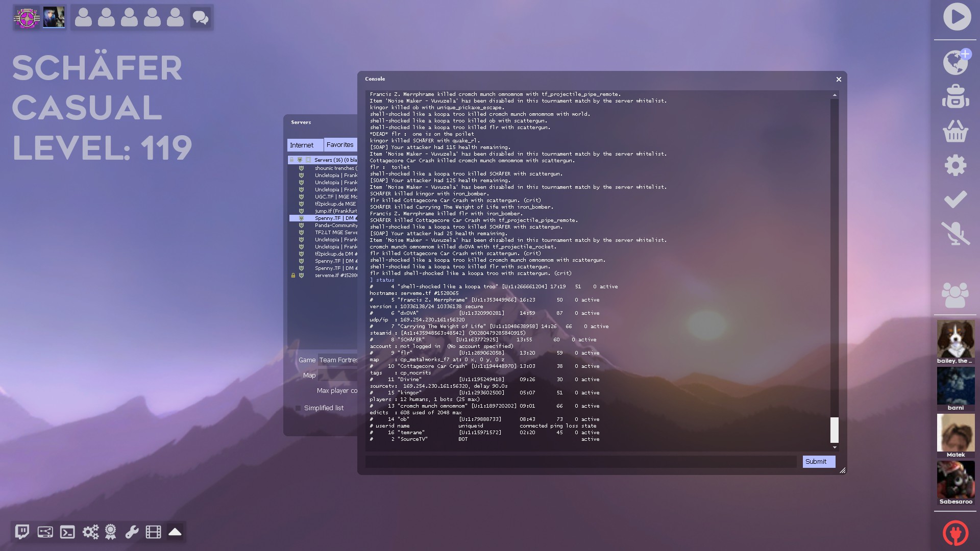Viewport: 980px width, 551px height.
Task: Click the Twitch icon in bottom toolbar
Action: (x=22, y=532)
